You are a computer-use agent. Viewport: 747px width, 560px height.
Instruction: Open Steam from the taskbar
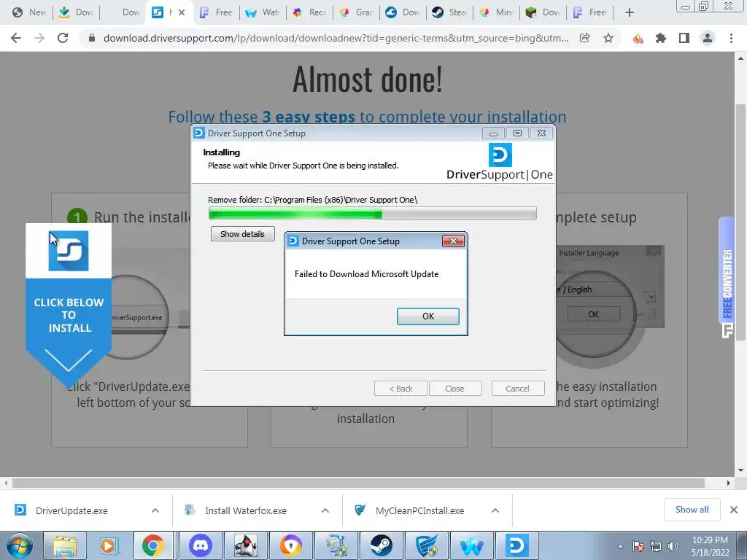[x=381, y=545]
